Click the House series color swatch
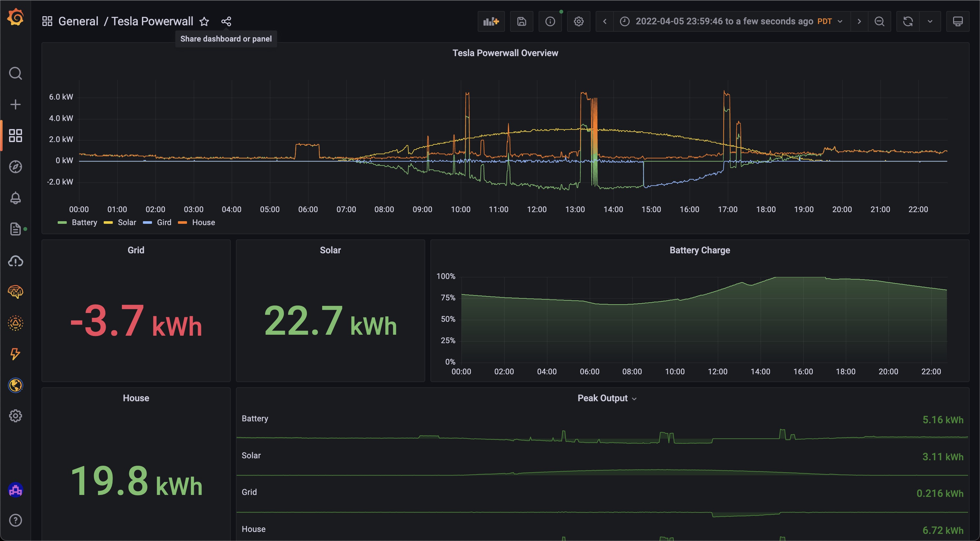980x541 pixels. (182, 223)
